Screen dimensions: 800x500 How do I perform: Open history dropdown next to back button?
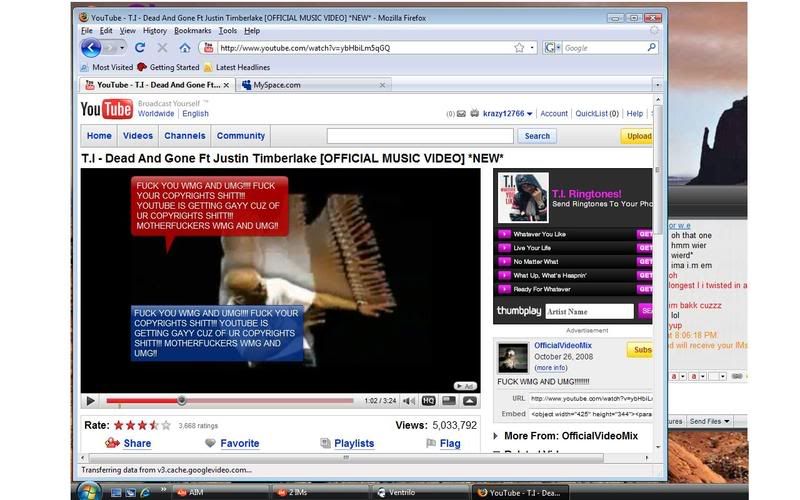click(x=122, y=48)
